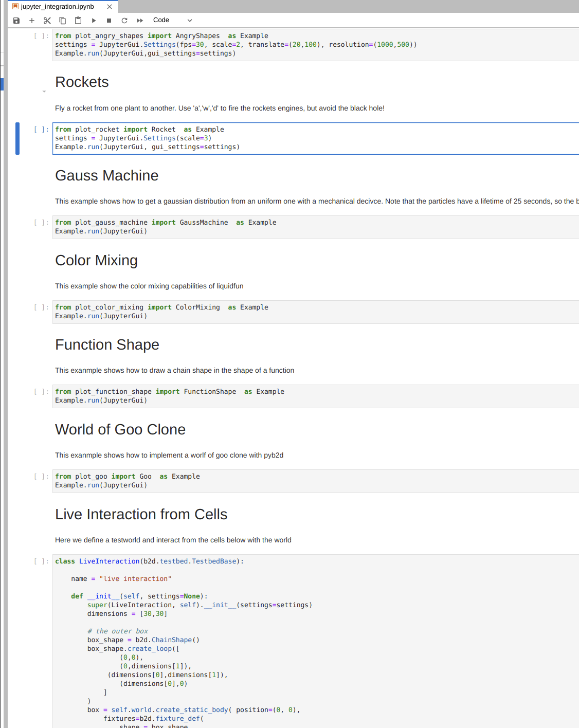Click the goo clone description text
The image size is (579, 728).
pos(169,456)
